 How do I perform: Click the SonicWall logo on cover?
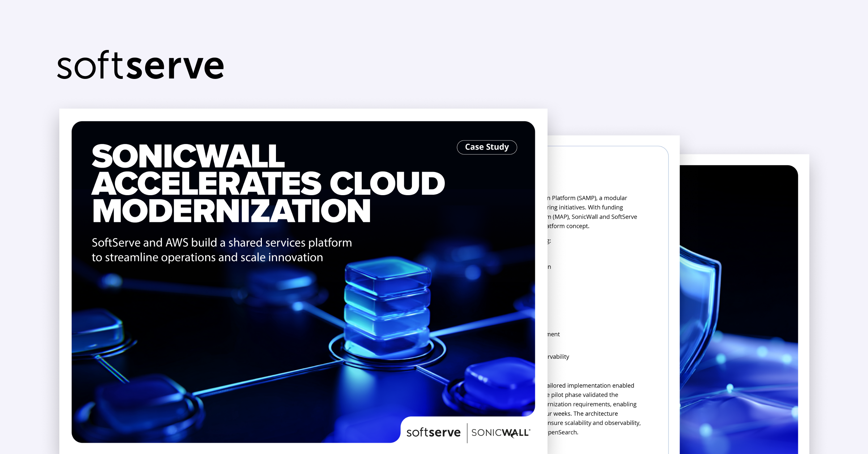coord(501,433)
